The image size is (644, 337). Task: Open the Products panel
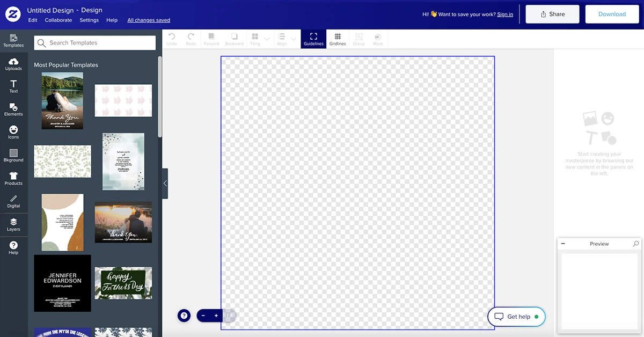pyautogui.click(x=13, y=179)
